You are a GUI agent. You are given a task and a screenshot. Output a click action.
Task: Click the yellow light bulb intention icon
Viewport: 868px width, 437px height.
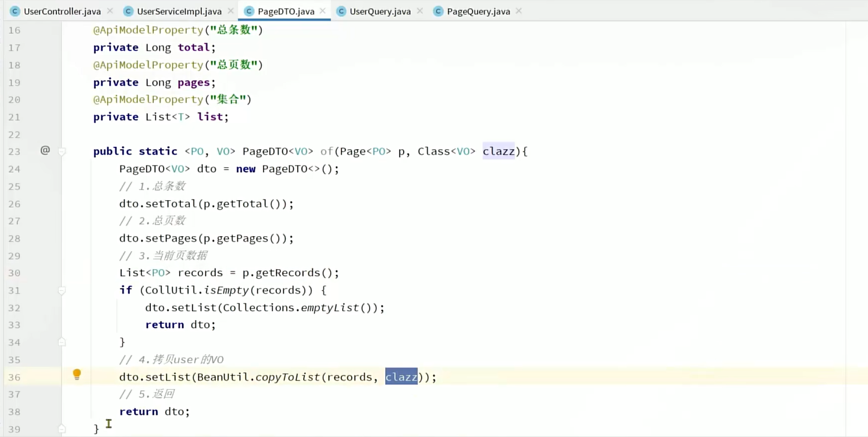[77, 375]
